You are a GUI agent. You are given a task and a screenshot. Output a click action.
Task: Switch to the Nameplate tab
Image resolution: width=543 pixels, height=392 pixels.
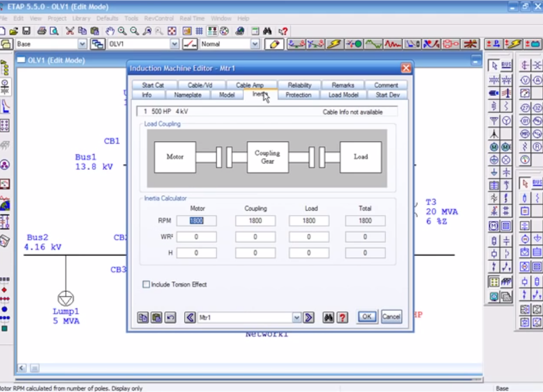[188, 95]
